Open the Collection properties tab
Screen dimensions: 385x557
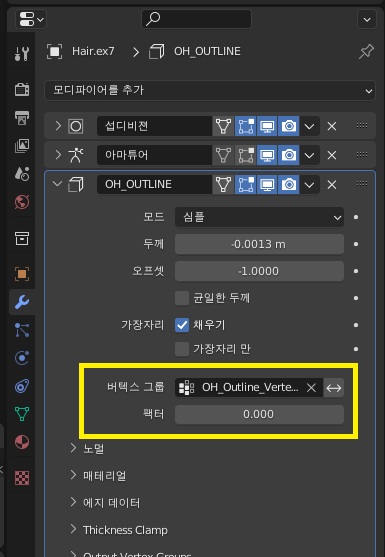(x=22, y=238)
